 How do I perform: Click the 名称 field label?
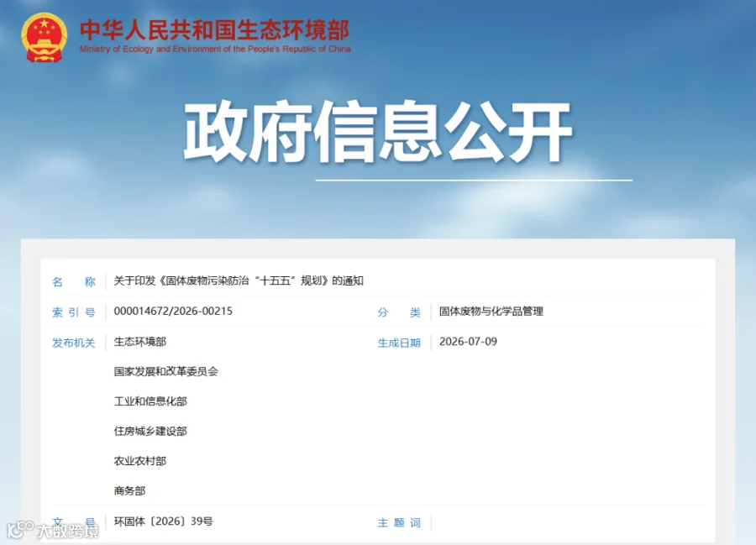tap(74, 282)
